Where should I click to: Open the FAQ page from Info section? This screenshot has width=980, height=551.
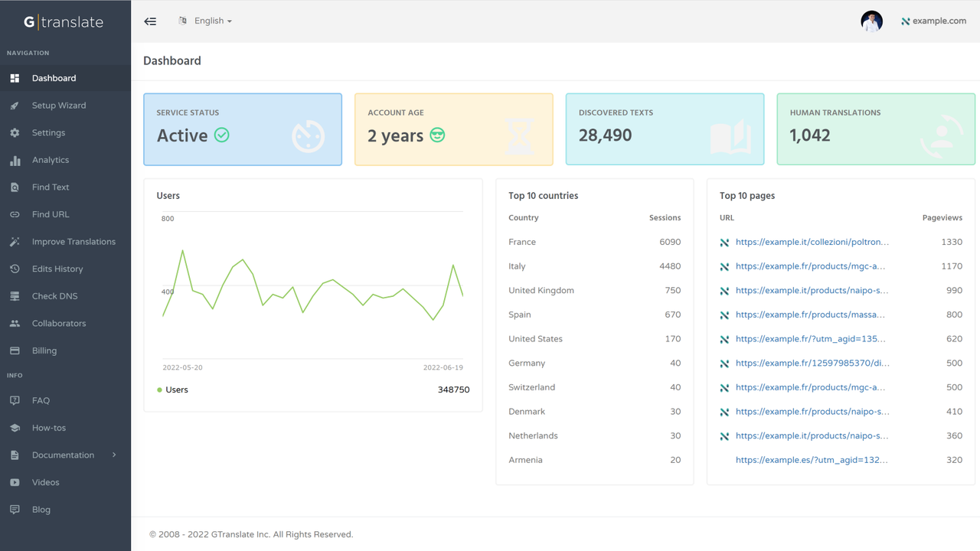click(42, 400)
